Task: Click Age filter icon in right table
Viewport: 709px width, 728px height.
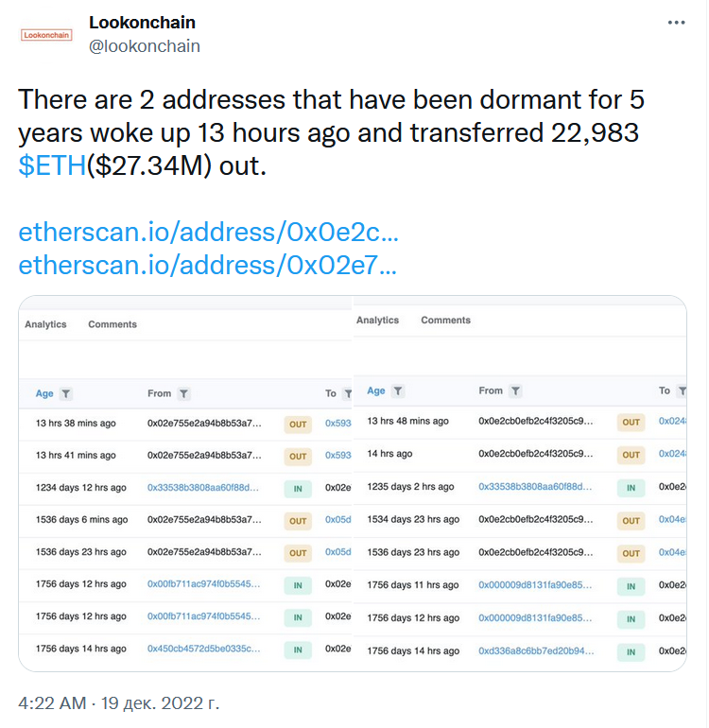Action: tap(397, 390)
